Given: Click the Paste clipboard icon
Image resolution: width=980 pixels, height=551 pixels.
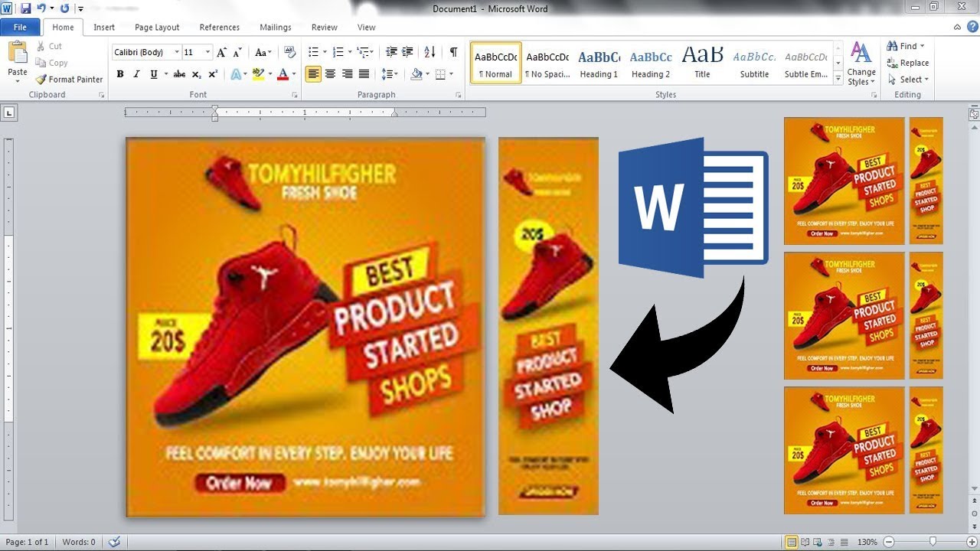Looking at the screenshot, I should 17,54.
